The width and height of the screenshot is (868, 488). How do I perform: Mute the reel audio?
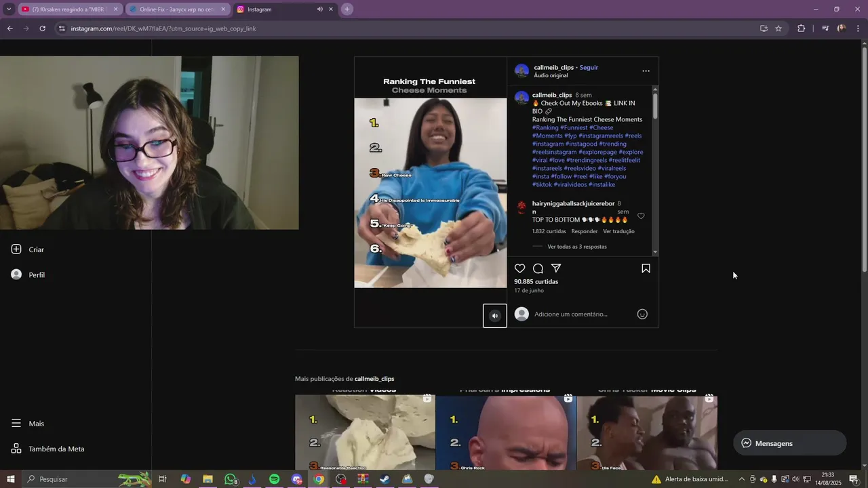(495, 316)
